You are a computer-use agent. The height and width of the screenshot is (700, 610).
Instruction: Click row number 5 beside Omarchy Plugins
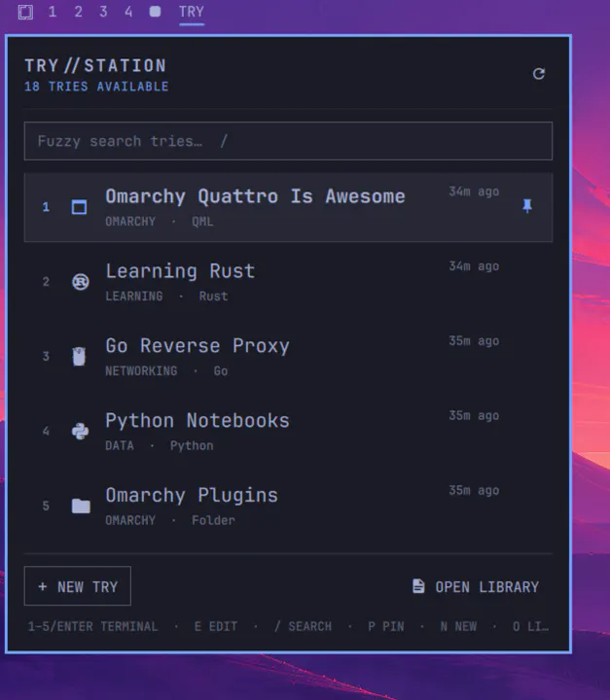(46, 506)
